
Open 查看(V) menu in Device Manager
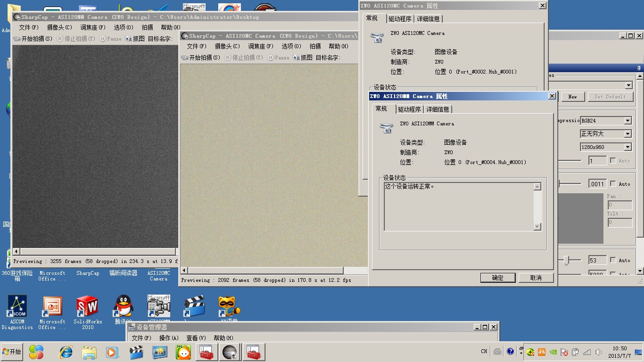coord(196,338)
